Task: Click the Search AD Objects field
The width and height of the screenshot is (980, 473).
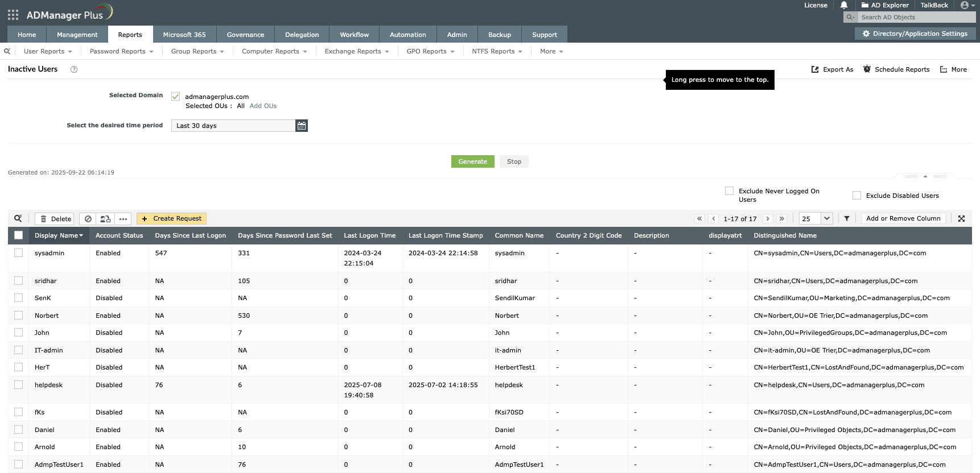Action: point(916,17)
